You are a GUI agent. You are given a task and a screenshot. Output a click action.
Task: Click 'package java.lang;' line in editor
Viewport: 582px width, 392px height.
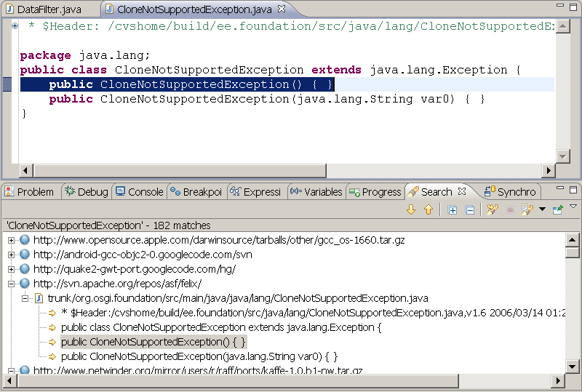click(85, 55)
